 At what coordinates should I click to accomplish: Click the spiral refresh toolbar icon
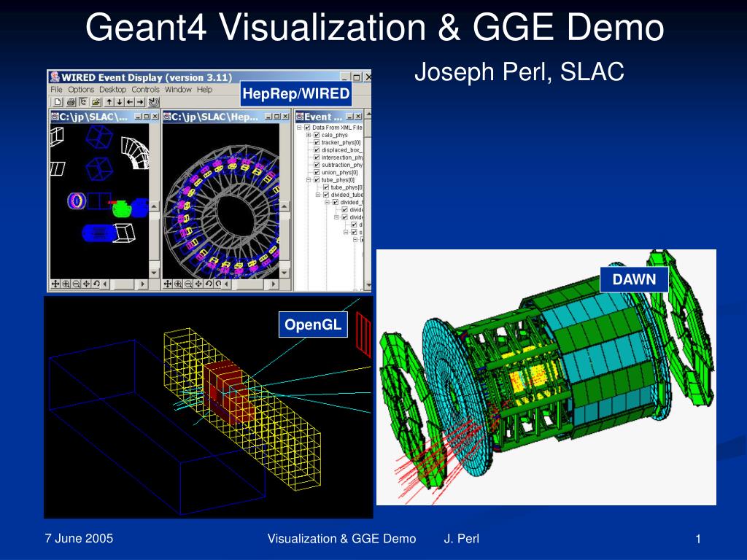(153, 102)
